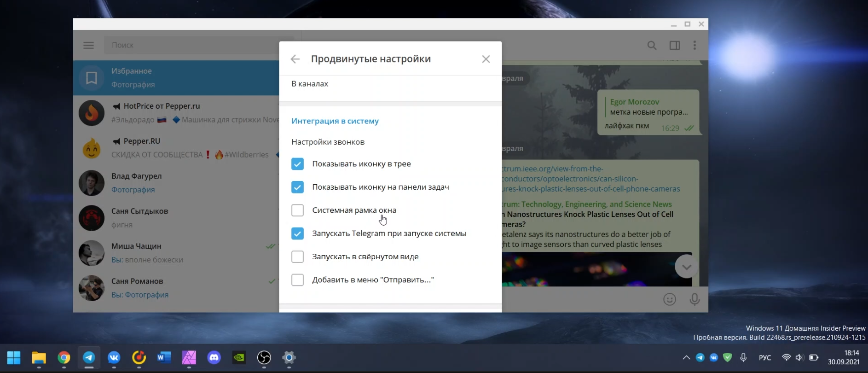
Task: Open chat with Миша Чащин
Action: (x=176, y=253)
